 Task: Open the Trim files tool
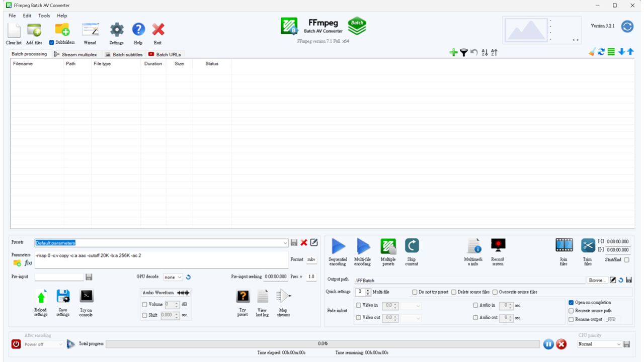tap(588, 245)
